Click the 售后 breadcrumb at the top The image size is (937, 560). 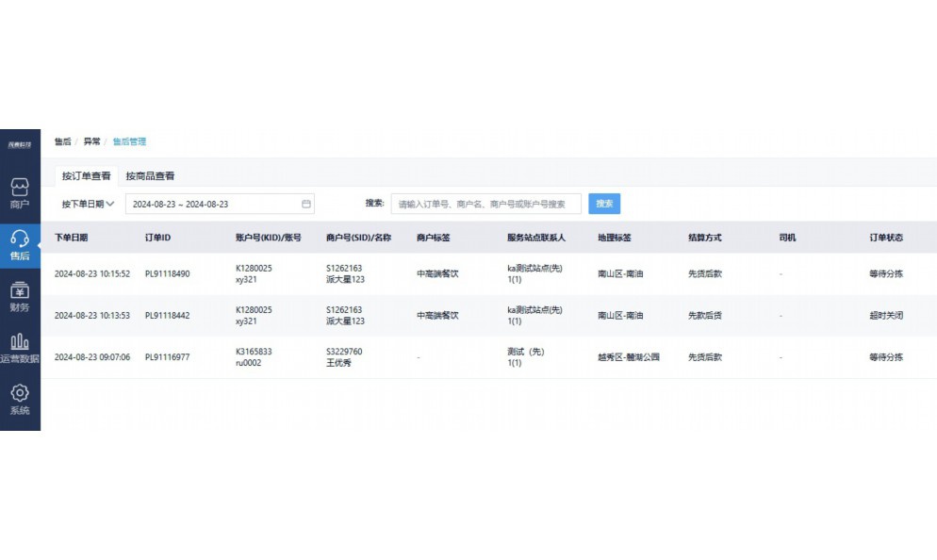(x=62, y=140)
